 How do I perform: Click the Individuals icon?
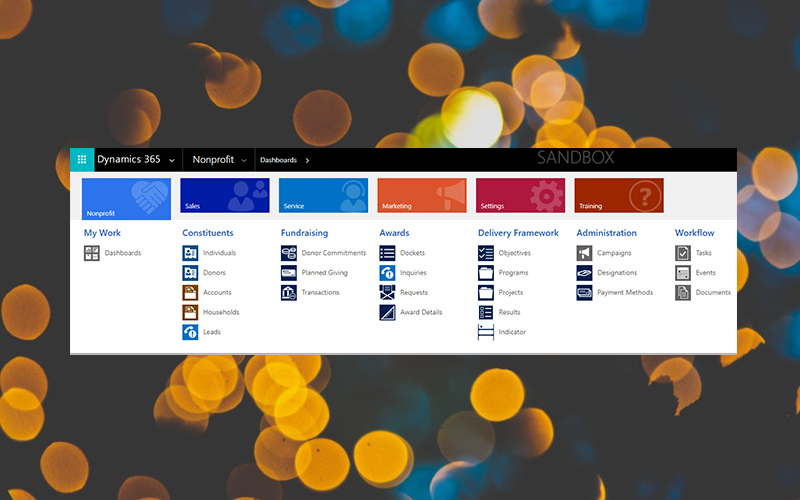[190, 253]
